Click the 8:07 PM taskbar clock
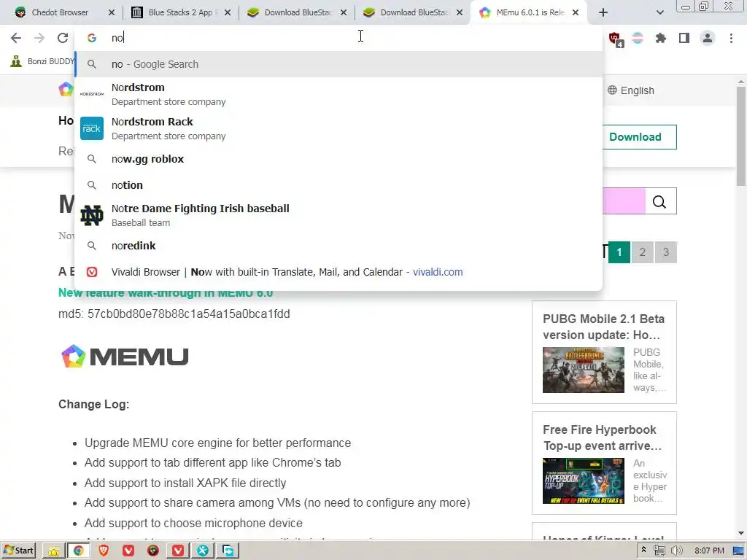 pos(709,551)
